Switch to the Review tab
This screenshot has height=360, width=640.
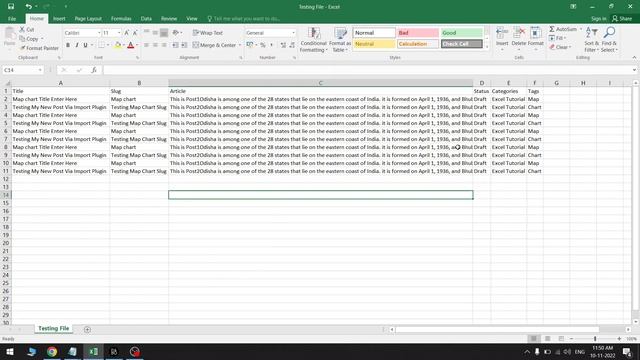point(169,19)
